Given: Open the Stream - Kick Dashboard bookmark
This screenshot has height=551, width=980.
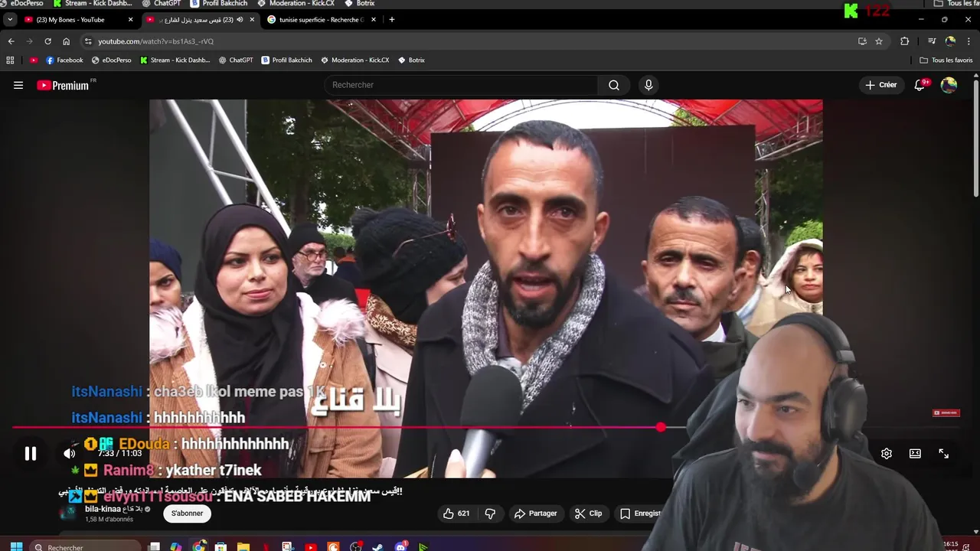Looking at the screenshot, I should click(x=175, y=60).
